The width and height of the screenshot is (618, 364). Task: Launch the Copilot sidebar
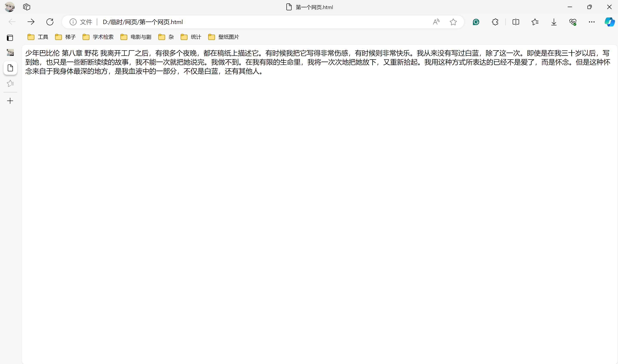[x=609, y=22]
